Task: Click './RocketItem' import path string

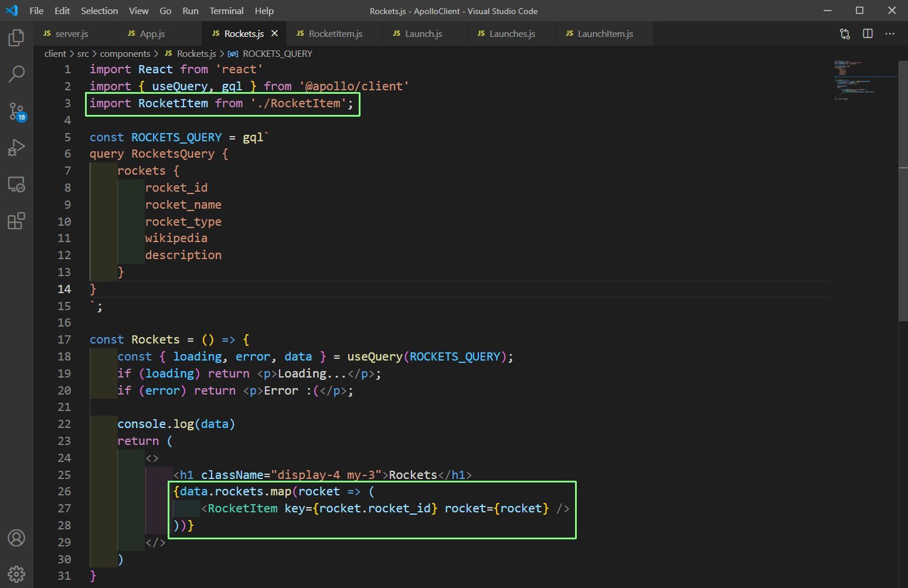Action: click(298, 103)
